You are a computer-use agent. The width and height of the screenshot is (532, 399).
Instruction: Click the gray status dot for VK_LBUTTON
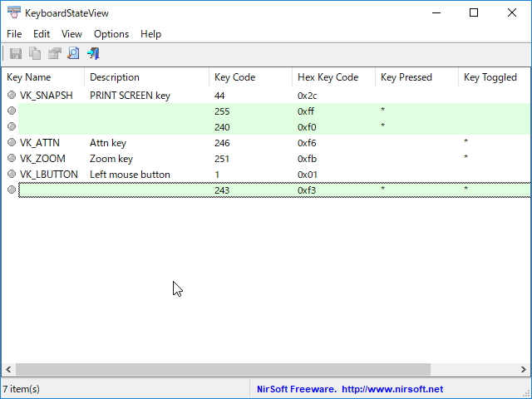coord(12,174)
